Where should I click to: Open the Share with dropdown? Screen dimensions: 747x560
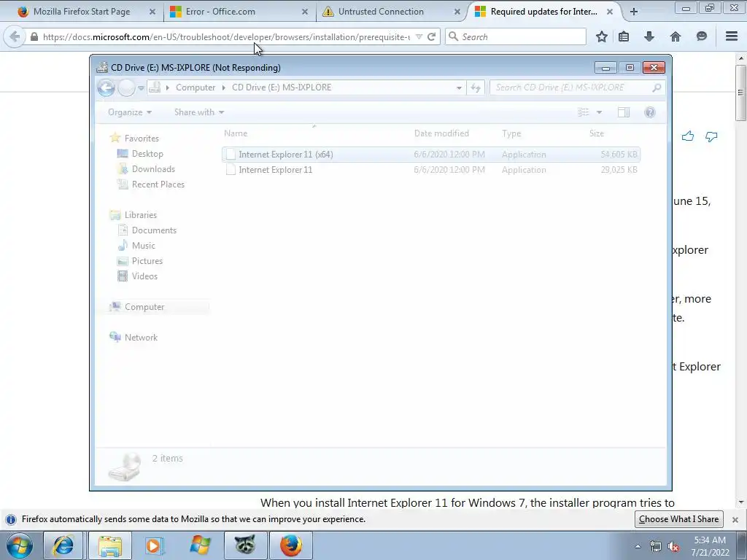tap(198, 112)
